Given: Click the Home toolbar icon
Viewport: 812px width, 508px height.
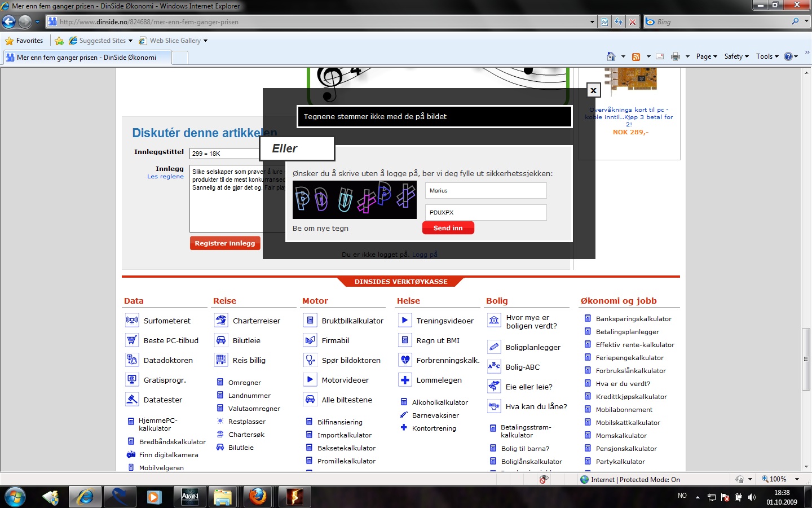Looking at the screenshot, I should click(x=611, y=56).
